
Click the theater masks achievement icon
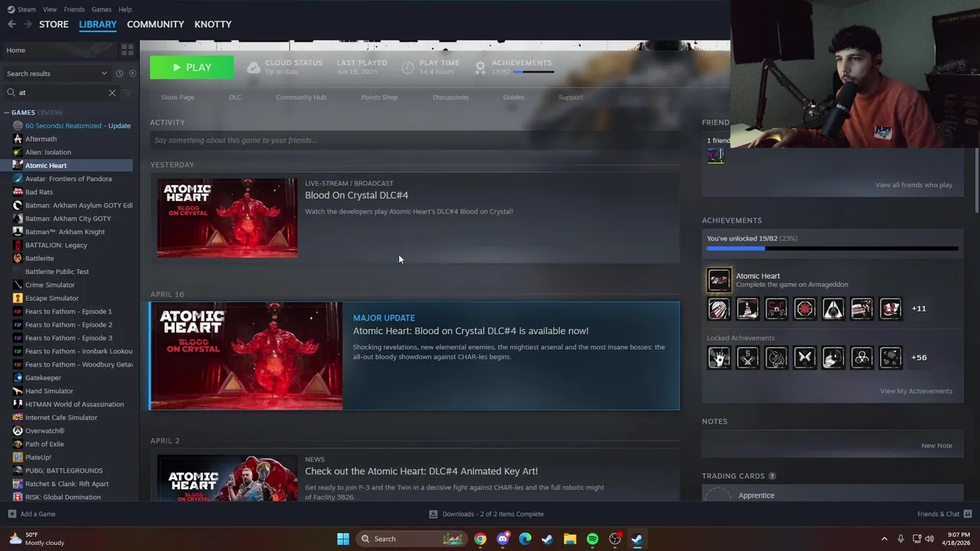point(890,308)
